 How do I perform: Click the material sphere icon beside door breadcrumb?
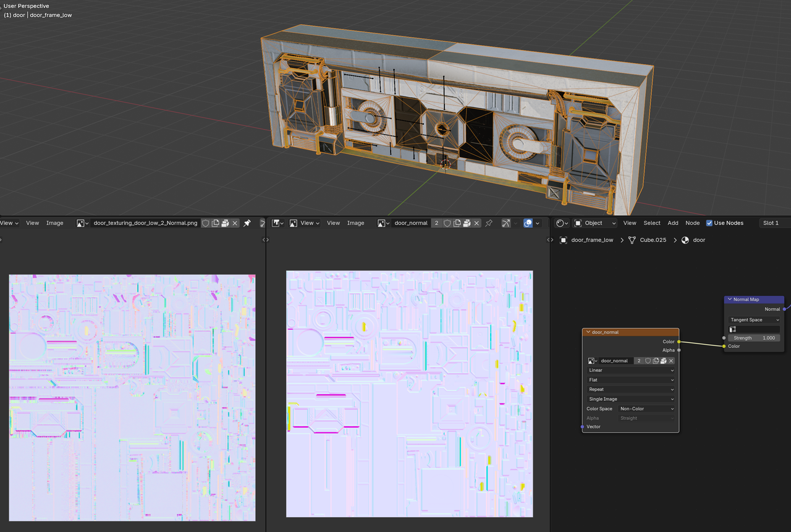[685, 240]
